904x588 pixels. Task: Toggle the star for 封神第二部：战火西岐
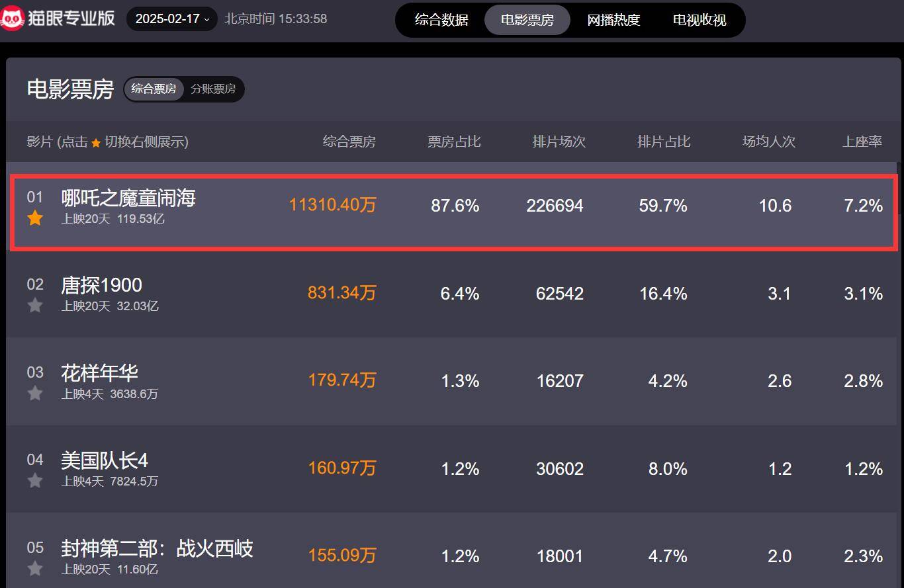point(35,568)
